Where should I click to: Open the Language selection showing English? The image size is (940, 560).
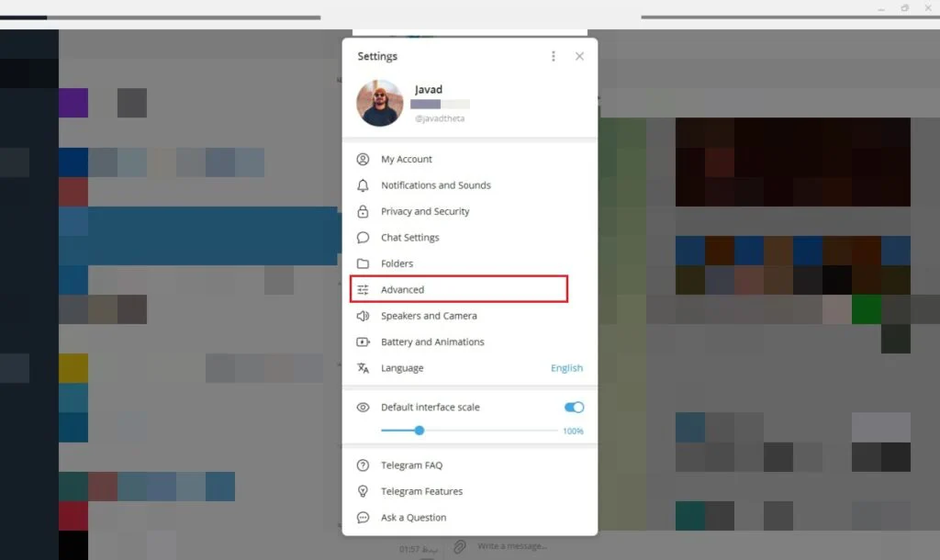566,367
